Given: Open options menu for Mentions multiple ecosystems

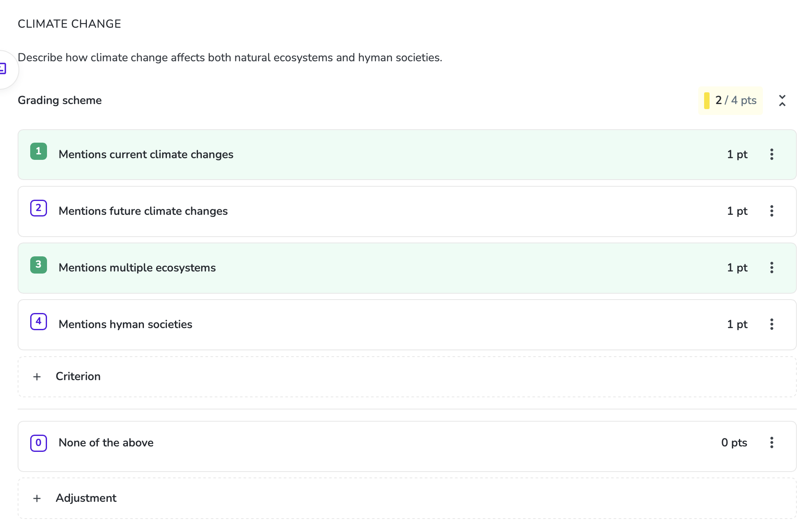Looking at the screenshot, I should coord(772,268).
